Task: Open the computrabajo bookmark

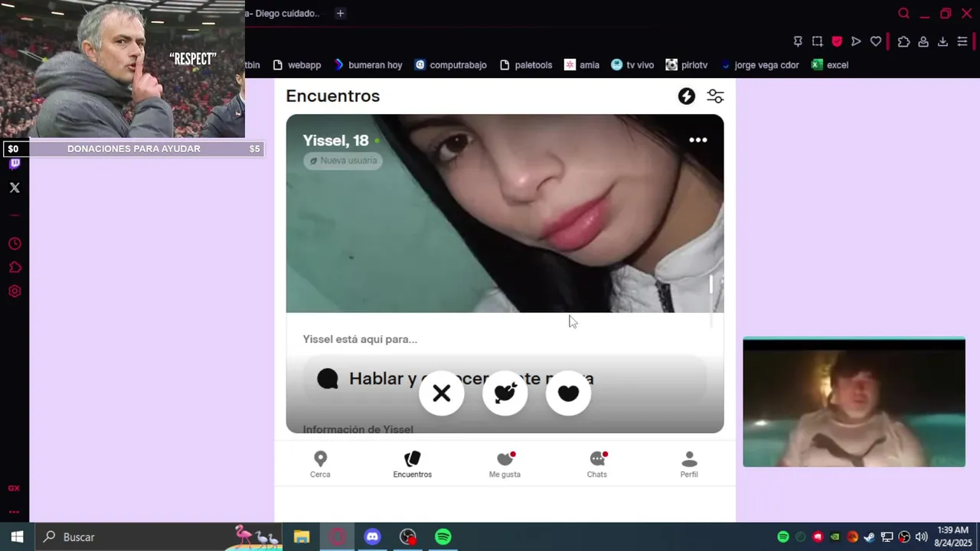Action: tap(451, 65)
